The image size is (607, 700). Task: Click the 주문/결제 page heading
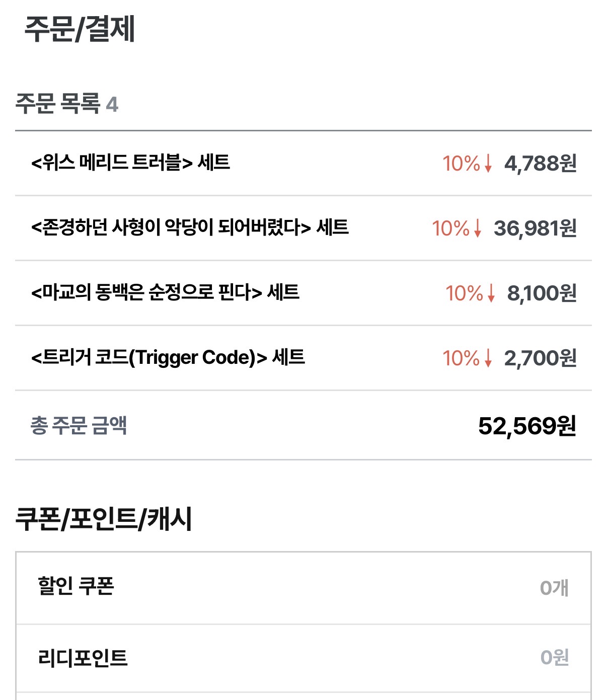tap(80, 29)
